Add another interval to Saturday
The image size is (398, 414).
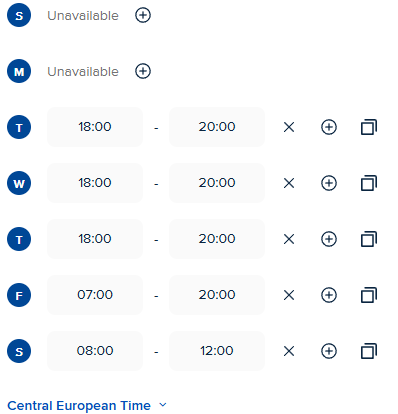pos(329,351)
